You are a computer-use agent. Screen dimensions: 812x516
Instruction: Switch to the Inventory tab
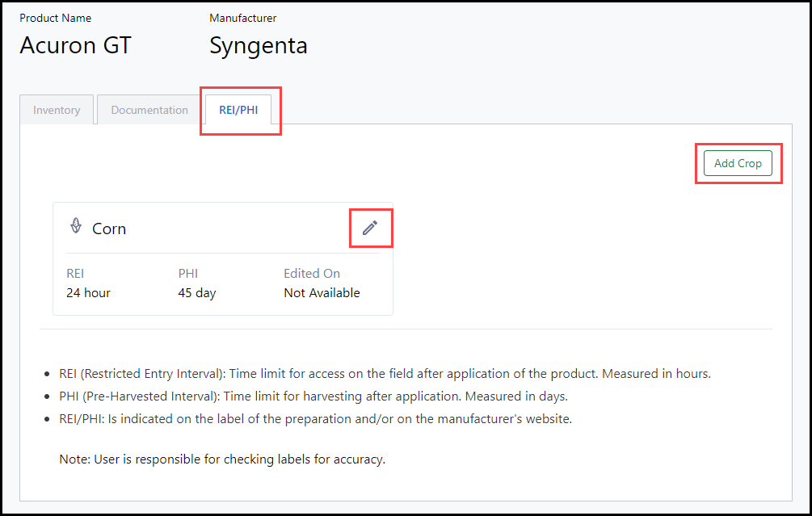click(57, 110)
